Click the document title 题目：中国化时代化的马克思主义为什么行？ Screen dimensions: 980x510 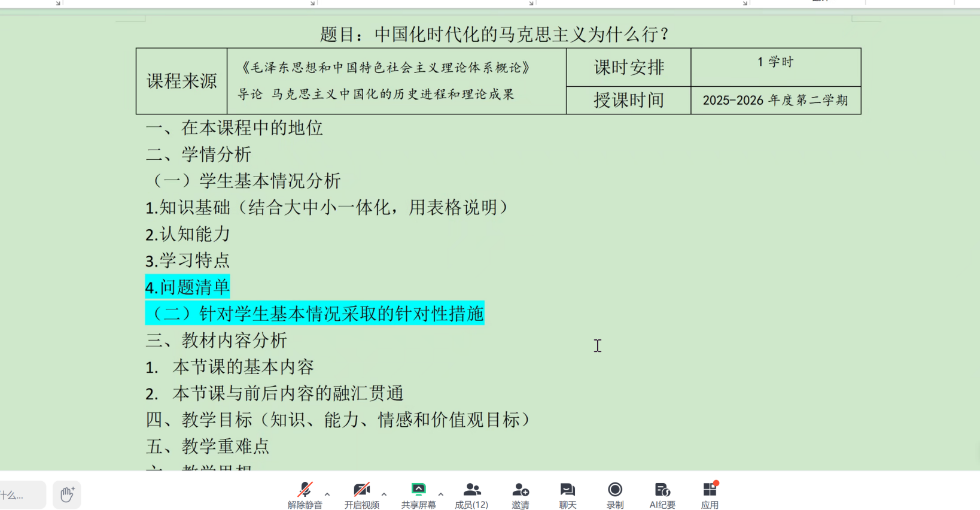(494, 34)
